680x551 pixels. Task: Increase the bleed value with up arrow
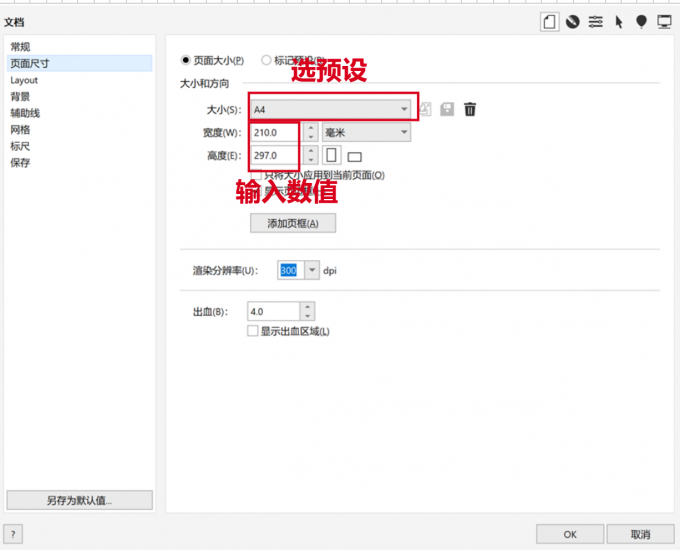coord(307,307)
